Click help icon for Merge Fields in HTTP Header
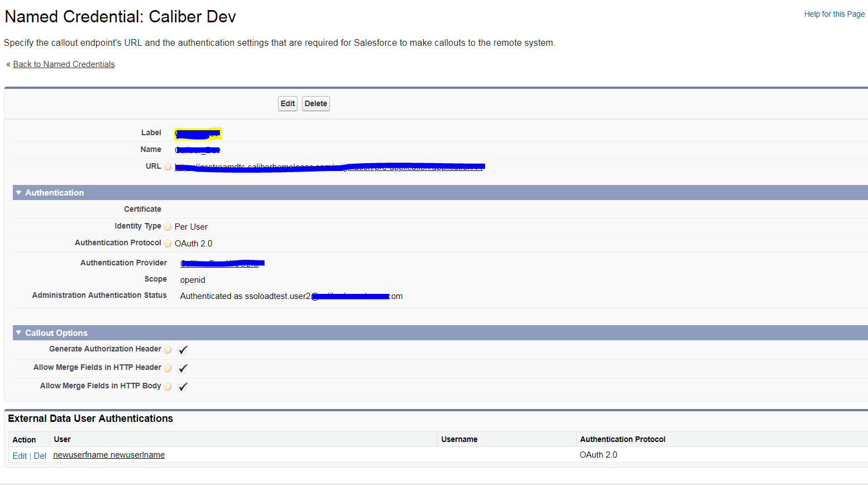The image size is (868, 485). pos(167,368)
